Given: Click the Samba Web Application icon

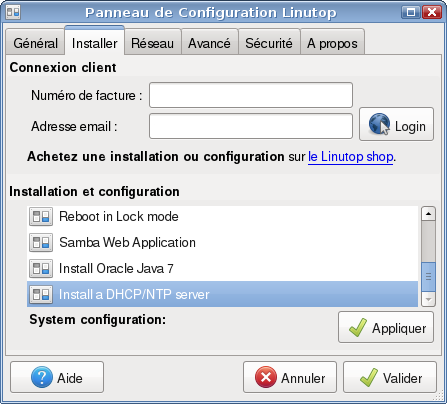Looking at the screenshot, I should 41,243.
